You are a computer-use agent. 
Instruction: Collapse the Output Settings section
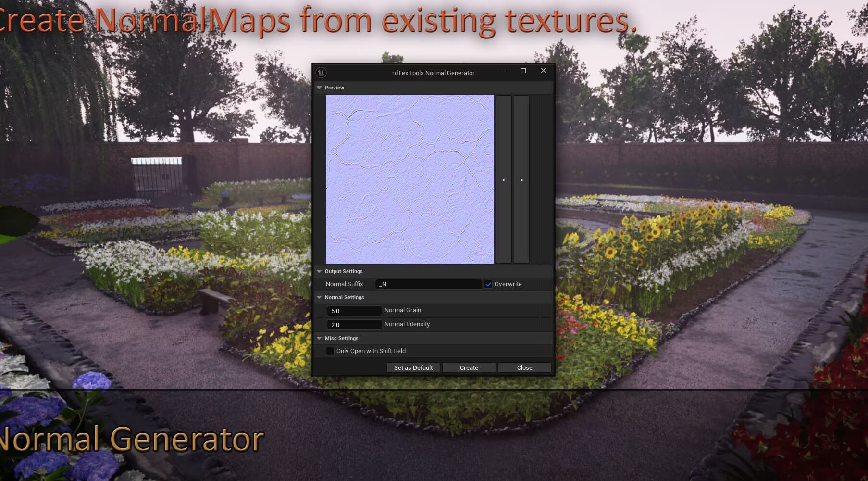[x=319, y=271]
